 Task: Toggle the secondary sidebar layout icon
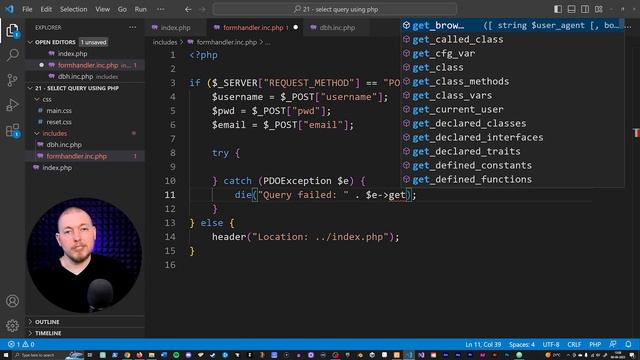[585, 9]
